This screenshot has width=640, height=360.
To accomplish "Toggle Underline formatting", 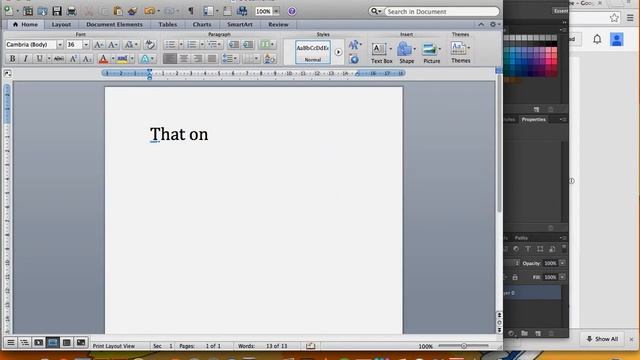I will [x=39, y=59].
